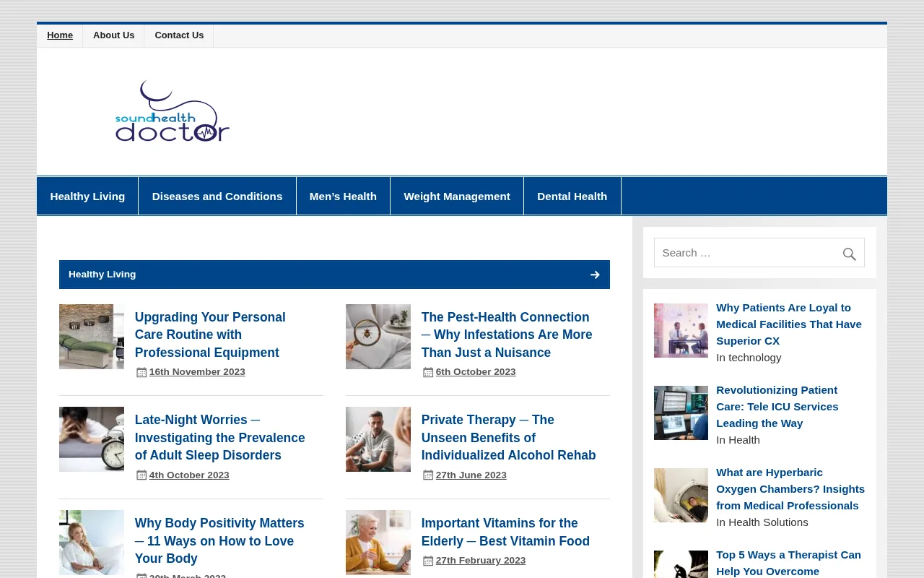Click the calendar icon beside 4th October 2023
Image resolution: width=924 pixels, height=578 pixels.
pos(141,475)
